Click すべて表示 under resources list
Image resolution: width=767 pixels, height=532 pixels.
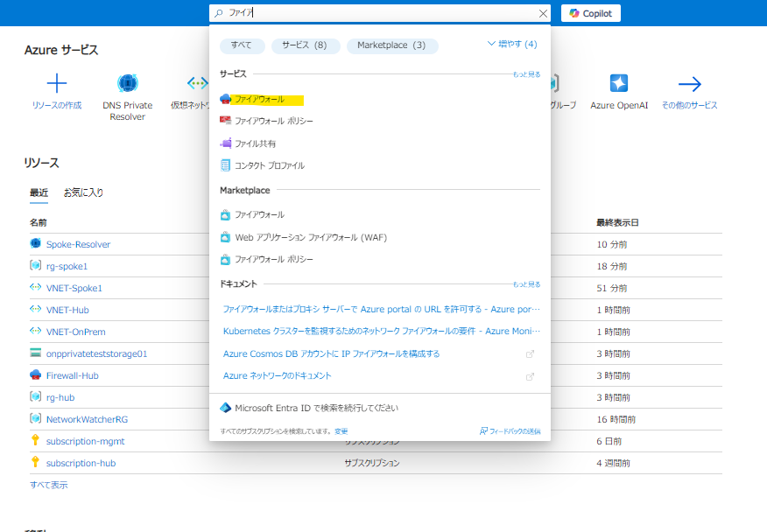click(49, 485)
